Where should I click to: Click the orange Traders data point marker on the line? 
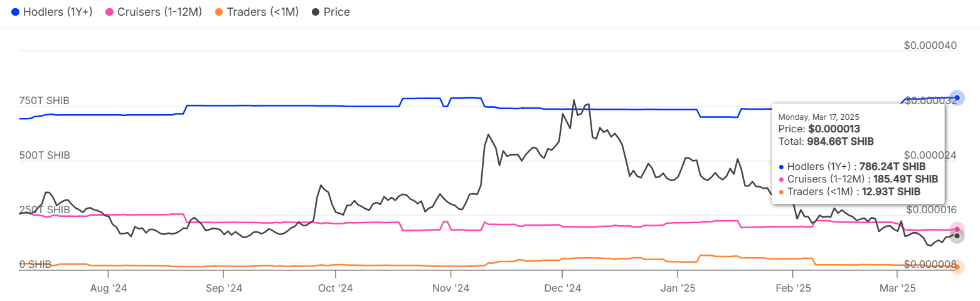(x=957, y=267)
